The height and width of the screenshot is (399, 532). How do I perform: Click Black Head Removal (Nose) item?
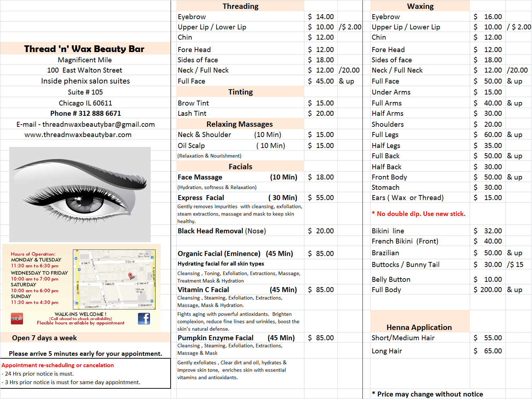coord(222,231)
